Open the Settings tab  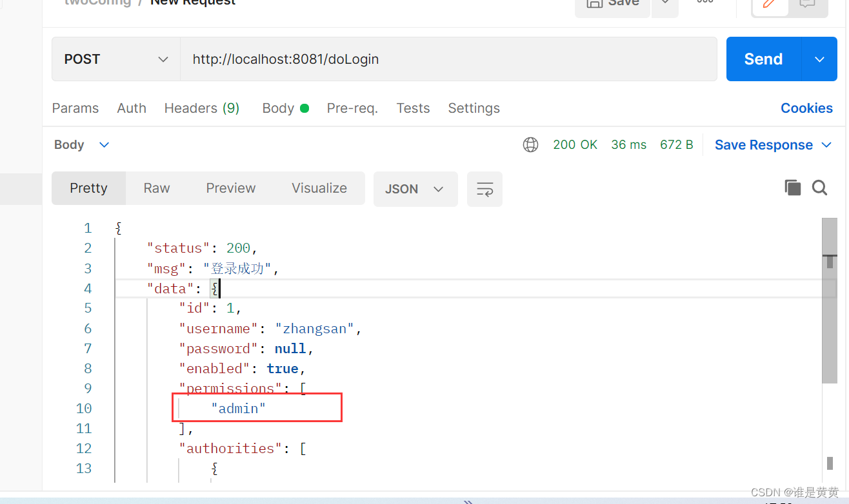coord(474,108)
